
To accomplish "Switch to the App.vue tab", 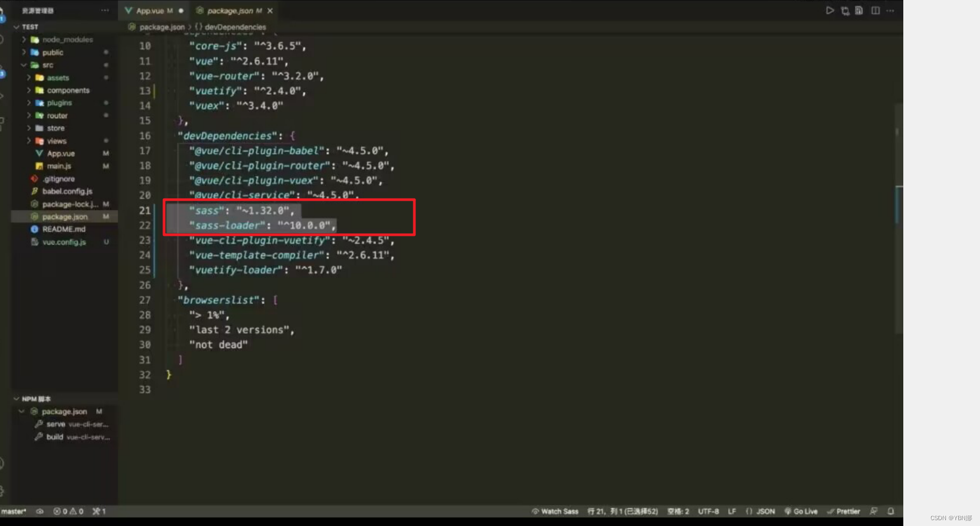I will click(151, 10).
